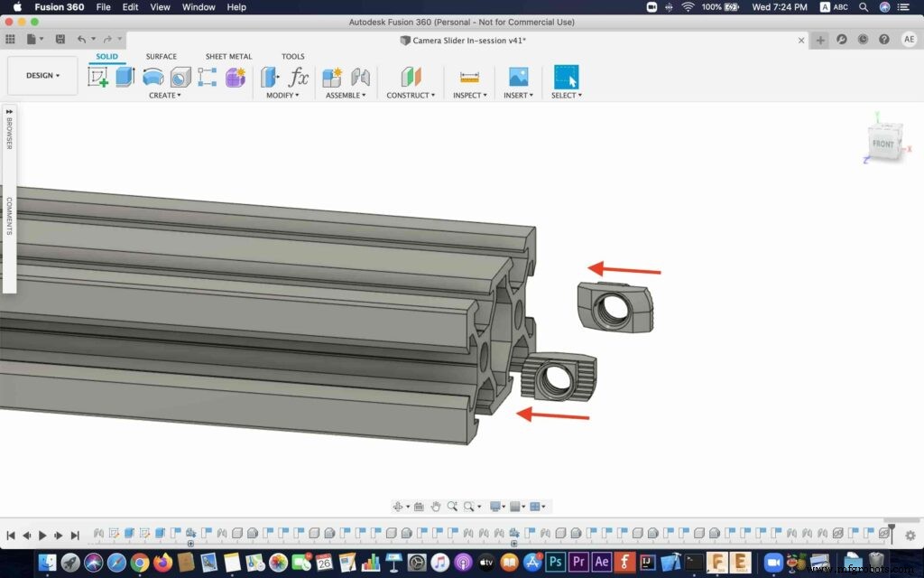Viewport: 924px width, 578px height.
Task: Click the AE profile avatar
Action: pyautogui.click(x=910, y=39)
